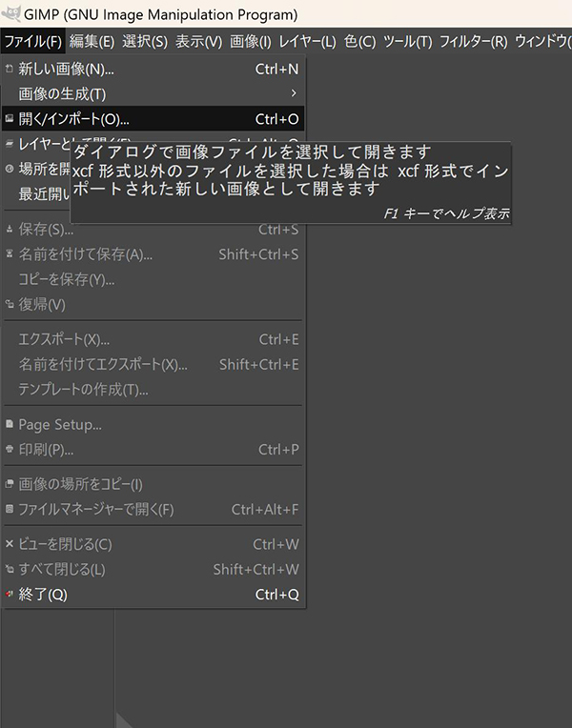Select 画像の場所をコピー(I) entry
This screenshot has width=572, height=728.
153,484
